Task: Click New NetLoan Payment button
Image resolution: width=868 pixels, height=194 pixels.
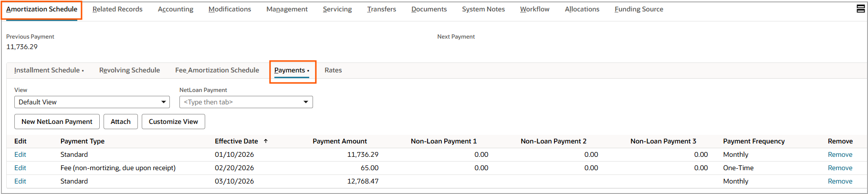Action: pyautogui.click(x=57, y=122)
